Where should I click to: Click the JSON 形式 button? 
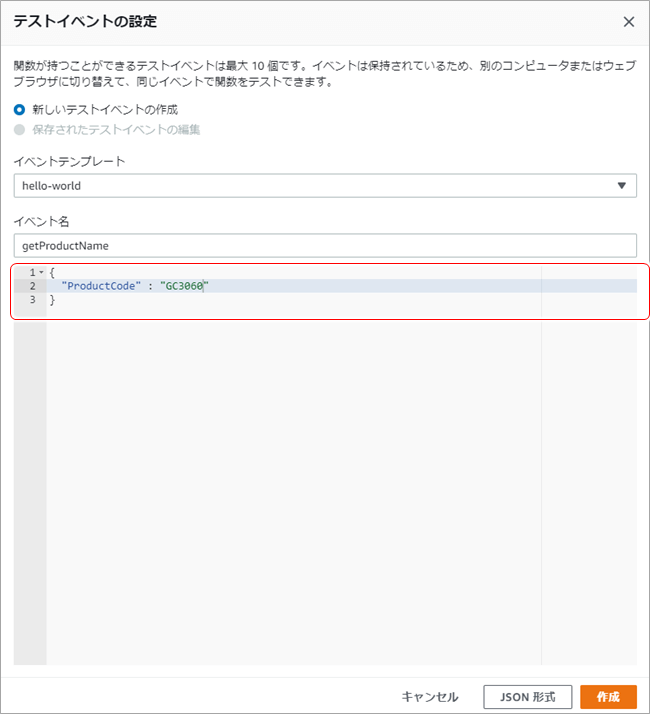click(x=528, y=696)
